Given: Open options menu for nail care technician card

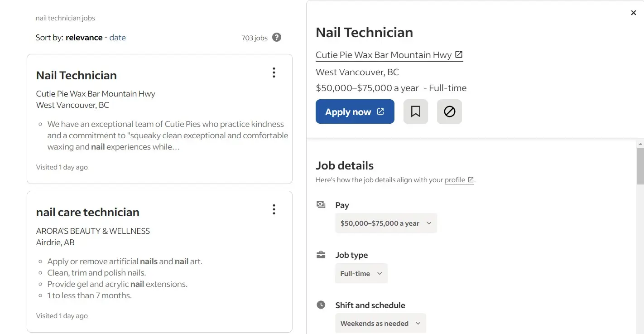Looking at the screenshot, I should click(274, 209).
